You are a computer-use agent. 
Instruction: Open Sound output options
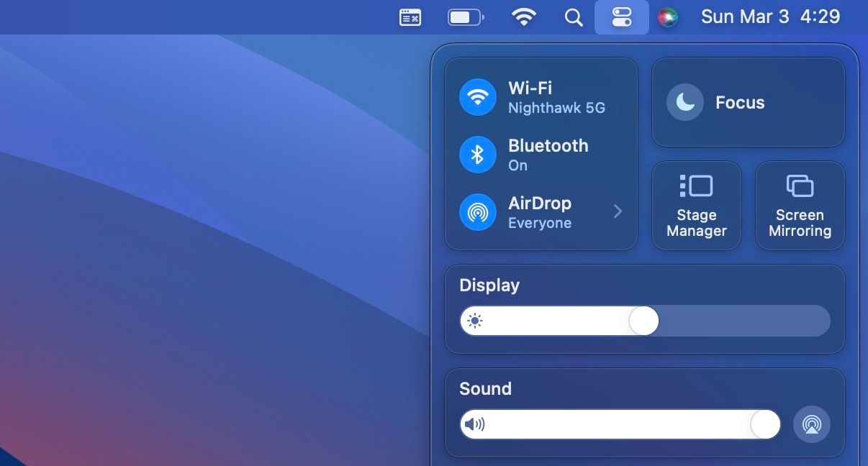[x=485, y=388]
